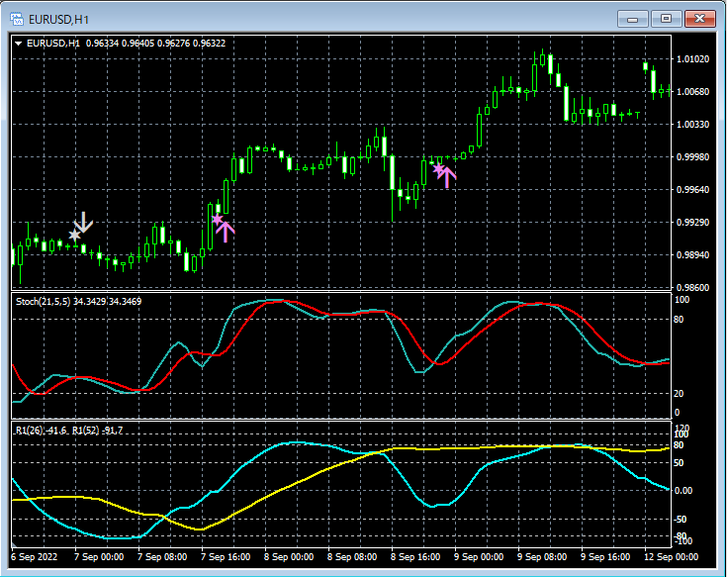Click the white star marker on chart
Viewport: 728px width, 577px height.
[74, 235]
